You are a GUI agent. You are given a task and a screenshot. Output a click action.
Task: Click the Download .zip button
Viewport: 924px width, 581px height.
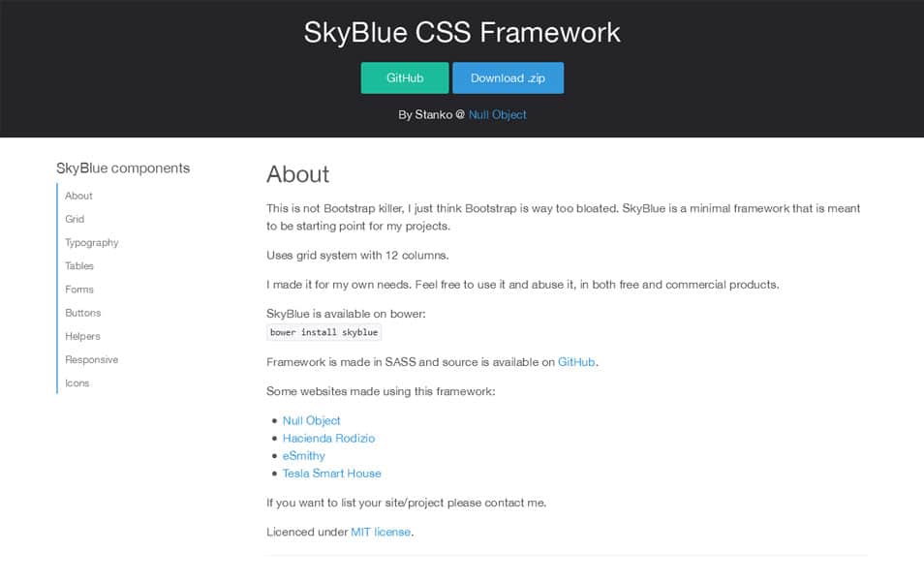508,77
